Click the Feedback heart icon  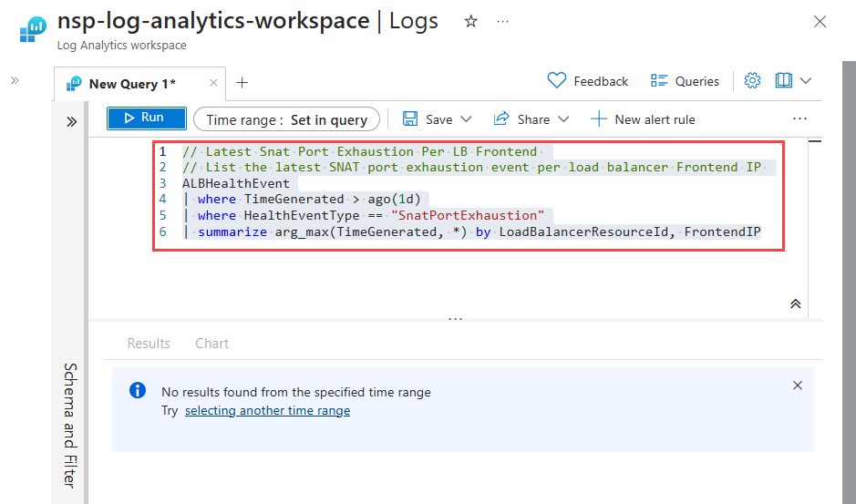[557, 81]
